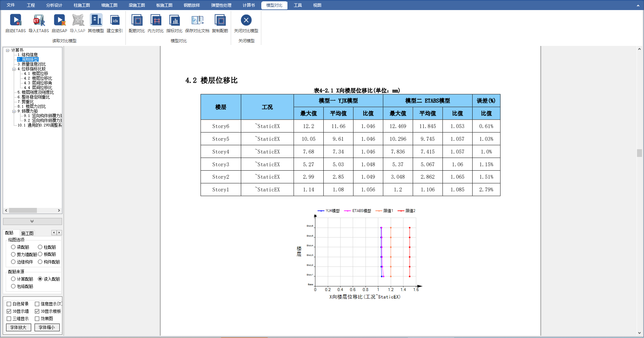This screenshot has height=338, width=644.
Task: Uncheck the 3D显示墙 checkbox
Action: click(9, 311)
